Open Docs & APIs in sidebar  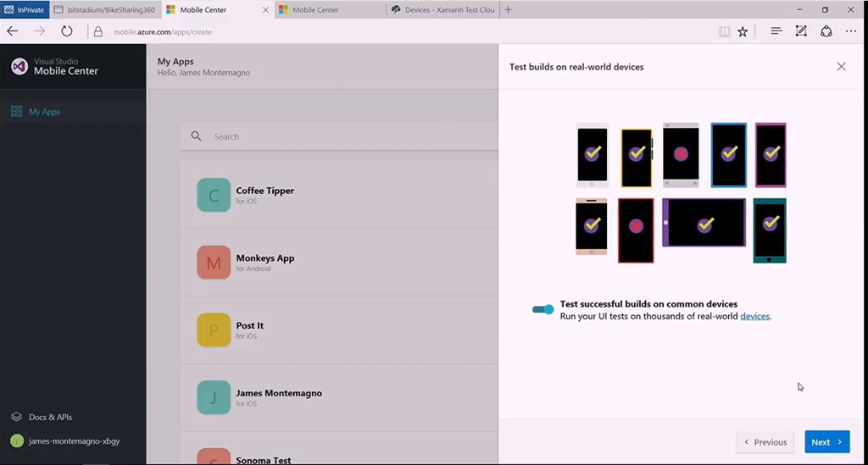coord(50,417)
